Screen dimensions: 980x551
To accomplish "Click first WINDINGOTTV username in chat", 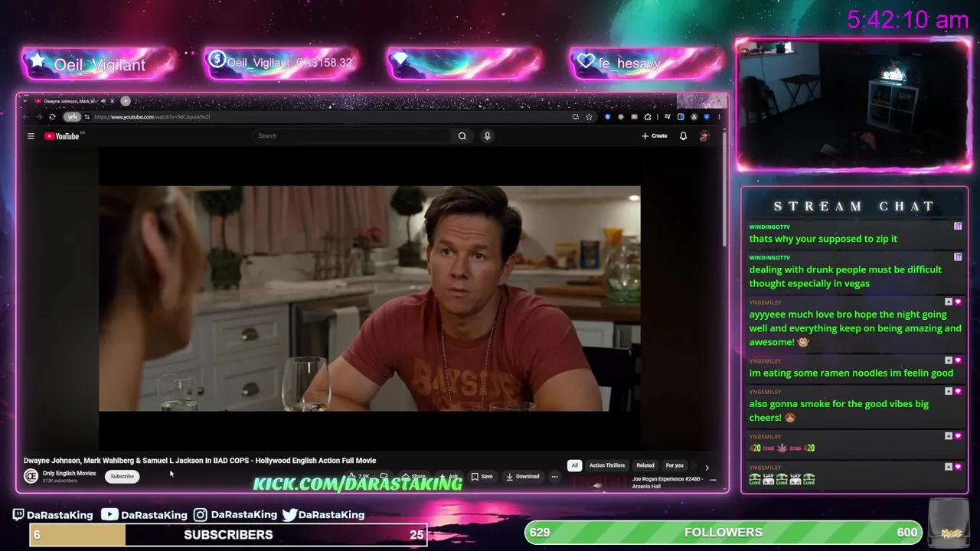I will [x=769, y=227].
